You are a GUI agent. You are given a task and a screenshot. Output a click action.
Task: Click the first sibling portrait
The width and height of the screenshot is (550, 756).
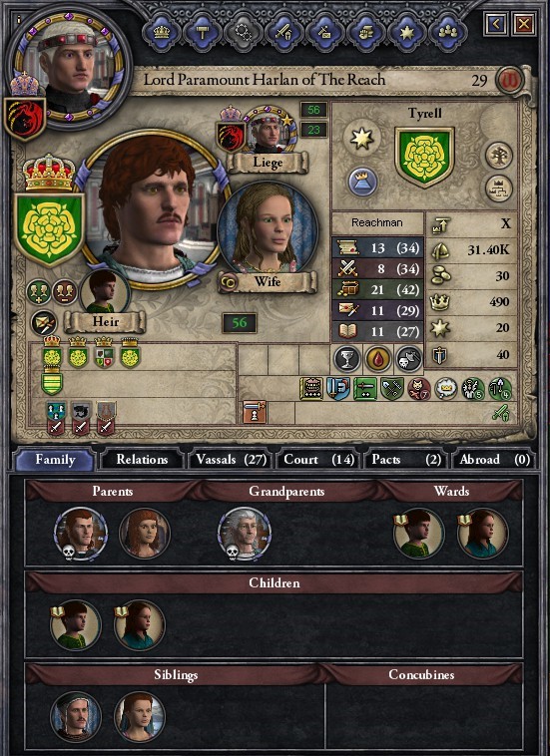tap(76, 717)
